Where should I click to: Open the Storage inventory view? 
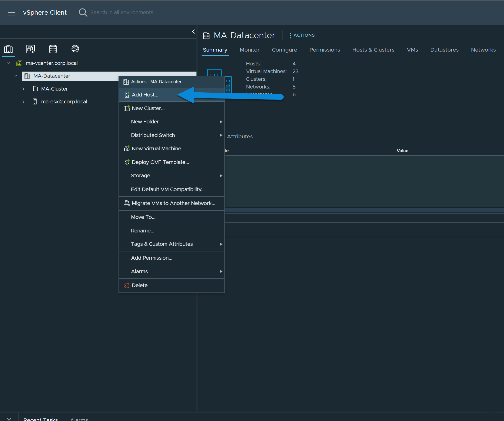click(x=53, y=49)
